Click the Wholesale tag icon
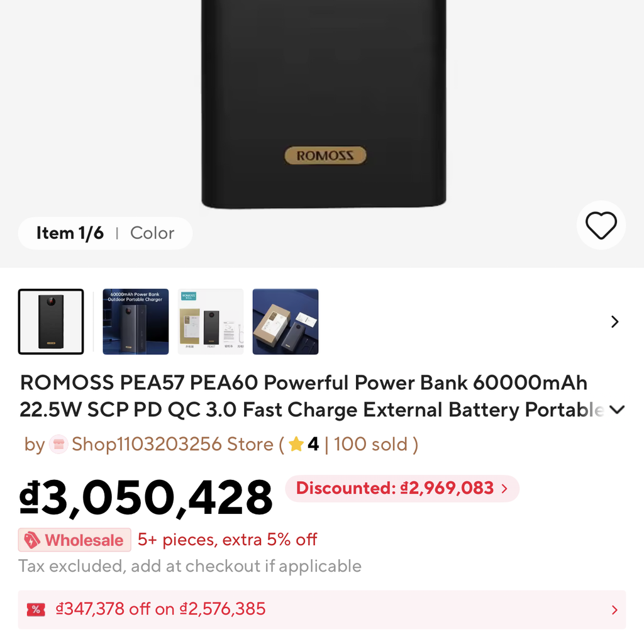This screenshot has width=644, height=644. 33,540
